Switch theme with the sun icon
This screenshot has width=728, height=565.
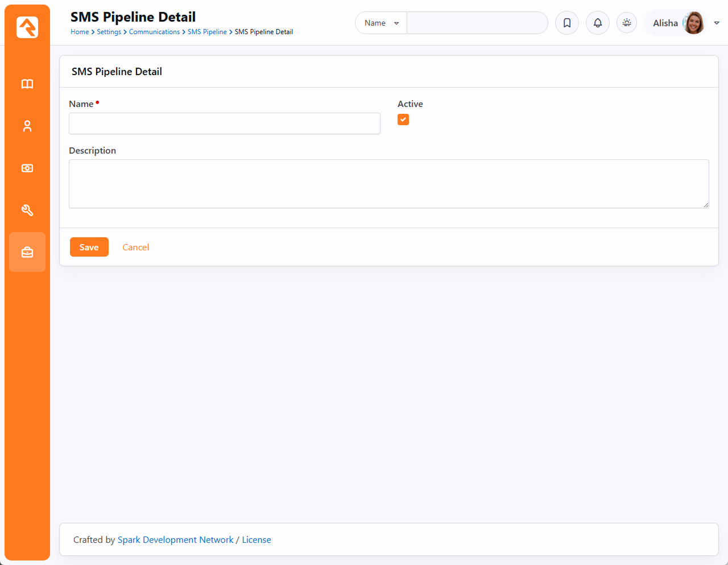(627, 23)
